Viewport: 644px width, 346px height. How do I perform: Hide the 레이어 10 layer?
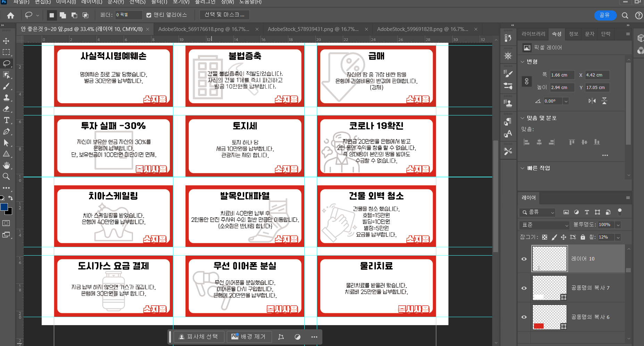point(524,259)
